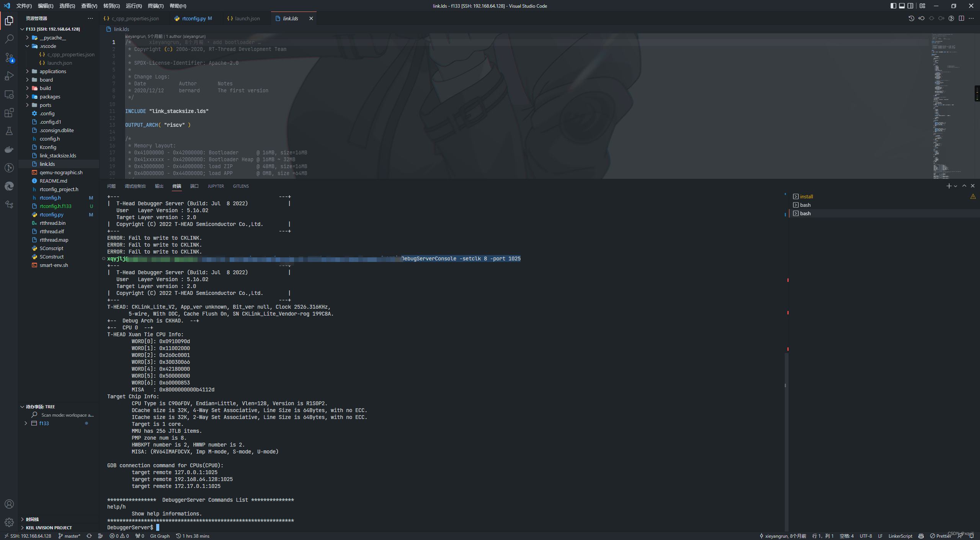
Task: Change language mode by clicking LinkerScript
Action: (x=900, y=536)
